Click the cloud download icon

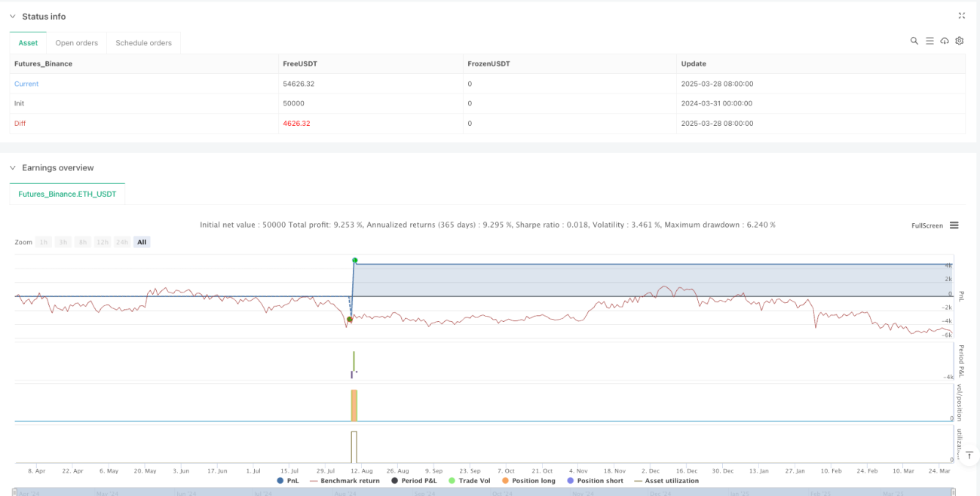[x=945, y=41]
